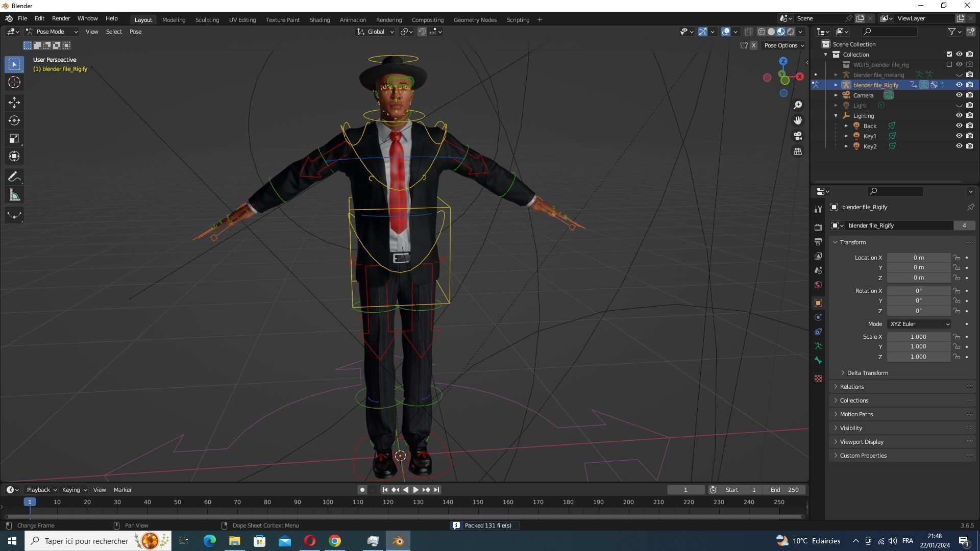Disable Key2 in renders camera icon
Viewport: 980px width, 551px height.
[x=970, y=146]
